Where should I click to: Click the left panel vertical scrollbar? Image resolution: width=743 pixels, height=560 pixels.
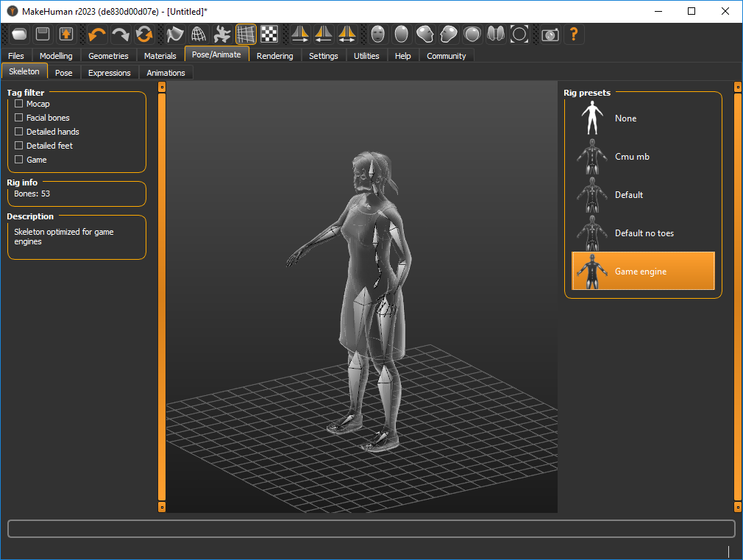(x=162, y=297)
